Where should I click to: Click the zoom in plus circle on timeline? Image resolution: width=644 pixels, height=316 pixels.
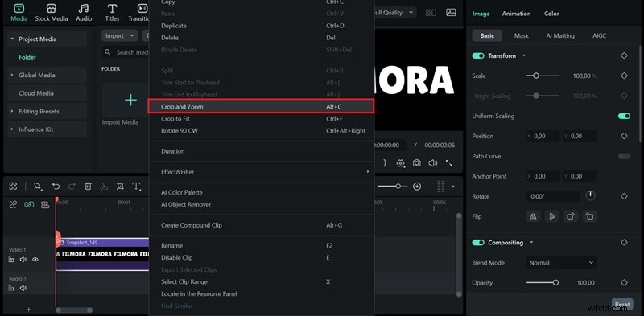click(x=417, y=187)
